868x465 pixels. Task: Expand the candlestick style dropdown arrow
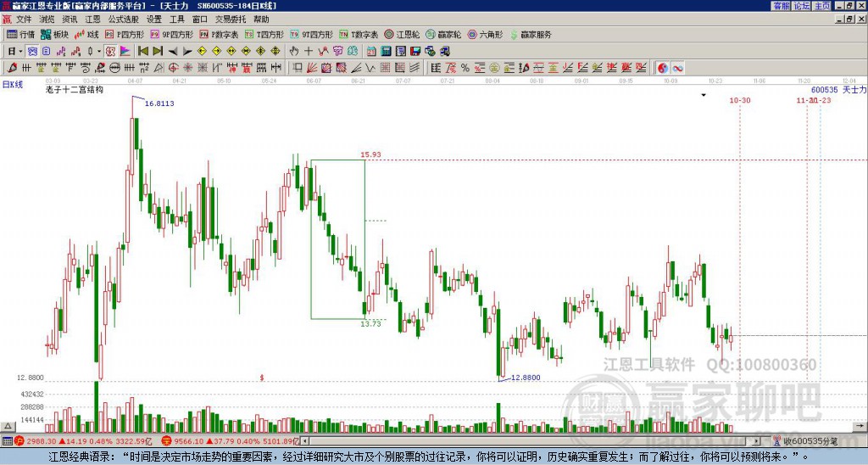(x=99, y=52)
